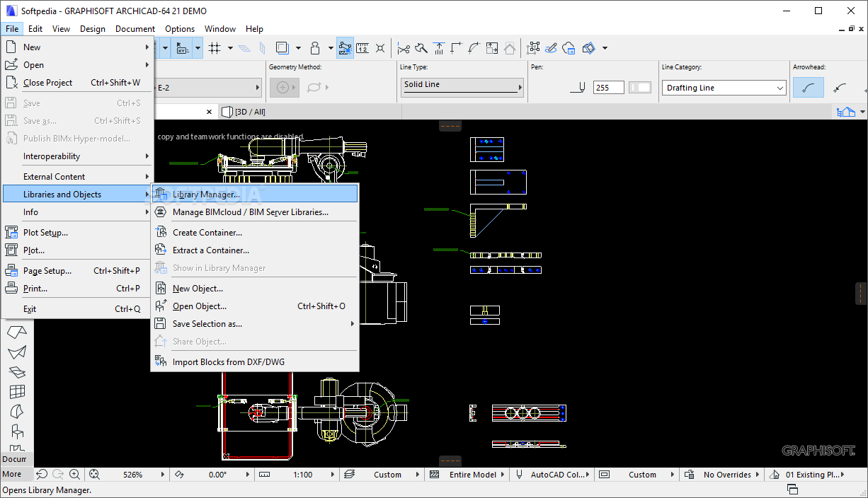Open Library Manager from the submenu
Image resolution: width=868 pixels, height=498 pixels.
(x=255, y=195)
